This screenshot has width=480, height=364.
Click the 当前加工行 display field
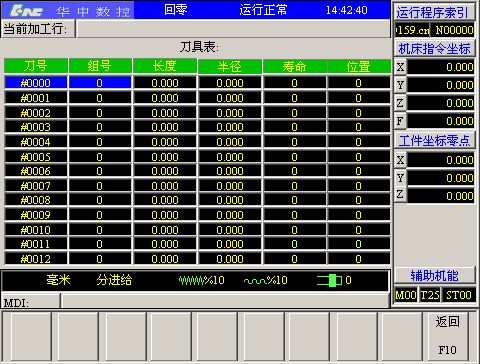233,29
